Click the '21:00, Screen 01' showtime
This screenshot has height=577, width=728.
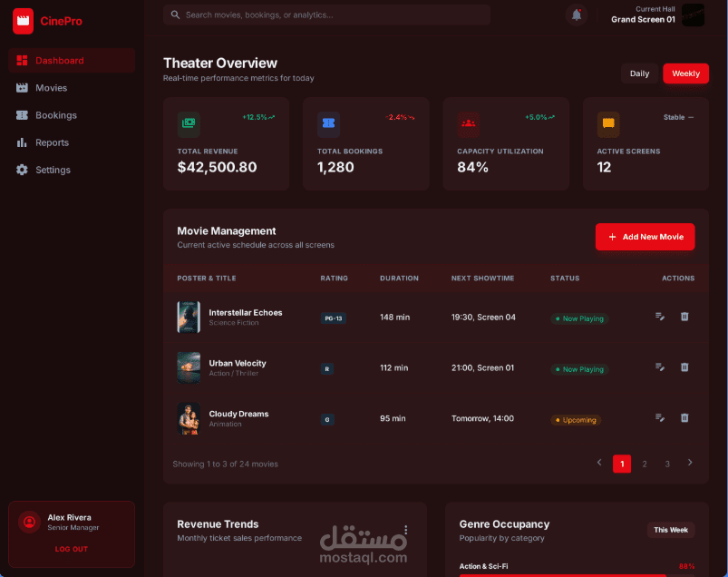(x=483, y=368)
